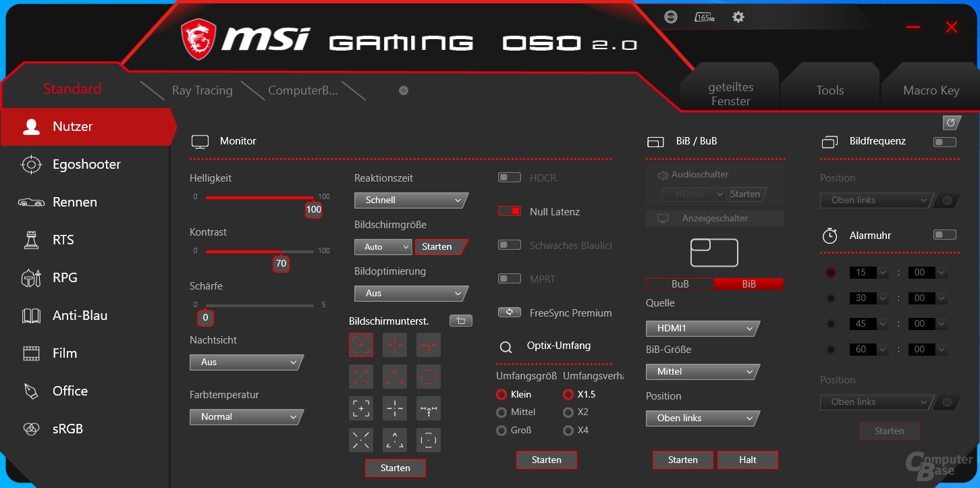
Task: Toggle Schwaches Blaulicht switch
Action: (x=510, y=245)
